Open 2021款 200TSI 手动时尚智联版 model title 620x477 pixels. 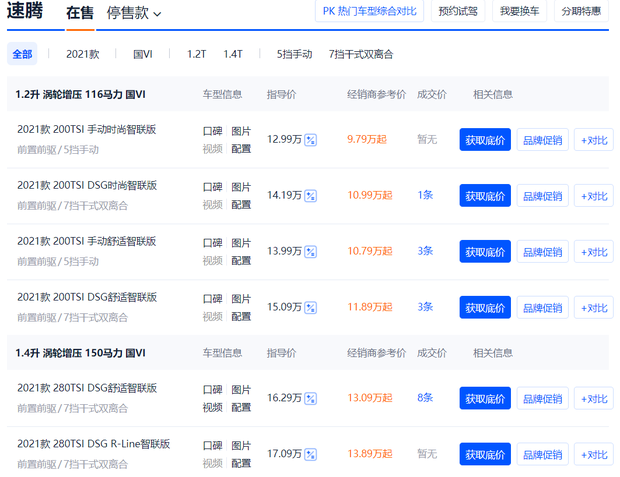86,130
